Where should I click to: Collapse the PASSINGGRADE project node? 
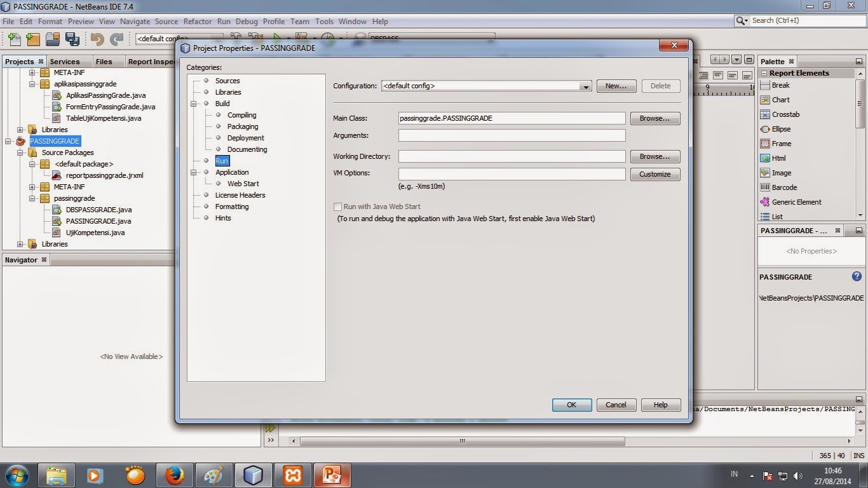pos(9,141)
